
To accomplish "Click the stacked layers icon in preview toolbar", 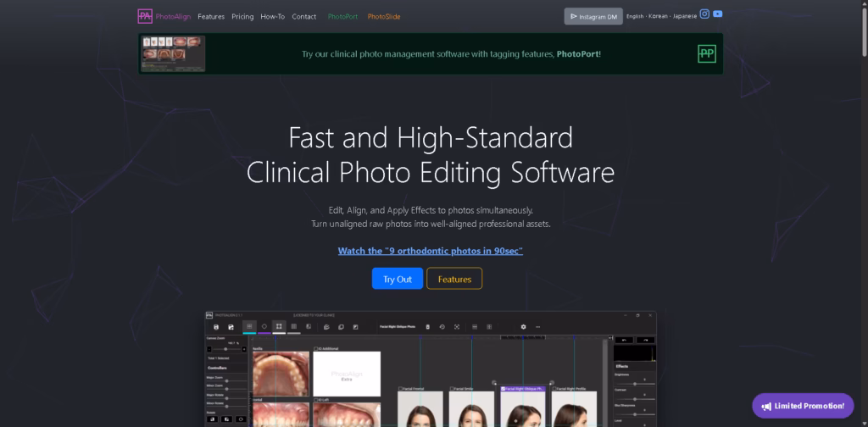I will coord(326,327).
